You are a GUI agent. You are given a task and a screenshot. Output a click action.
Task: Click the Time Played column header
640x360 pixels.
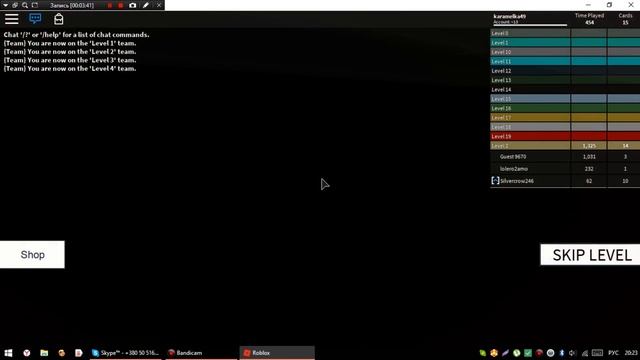coord(589,16)
